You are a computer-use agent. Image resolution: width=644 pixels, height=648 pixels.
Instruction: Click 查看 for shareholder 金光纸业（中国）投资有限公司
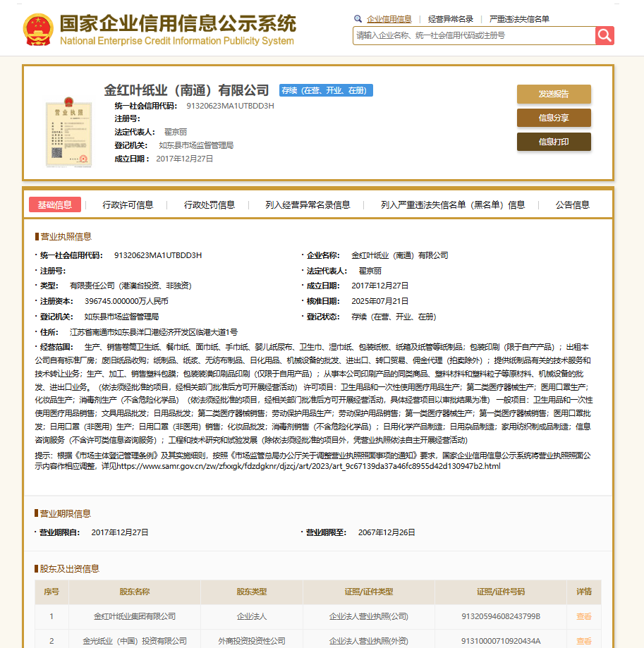(x=583, y=641)
